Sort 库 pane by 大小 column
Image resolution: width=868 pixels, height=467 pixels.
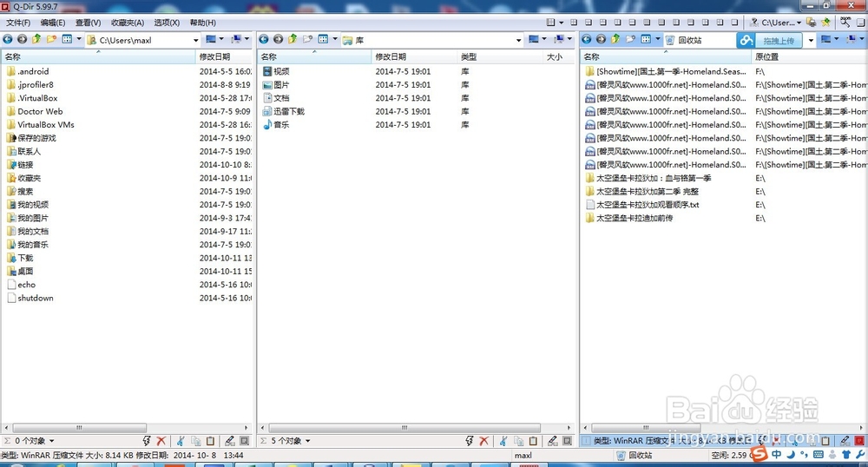click(559, 56)
